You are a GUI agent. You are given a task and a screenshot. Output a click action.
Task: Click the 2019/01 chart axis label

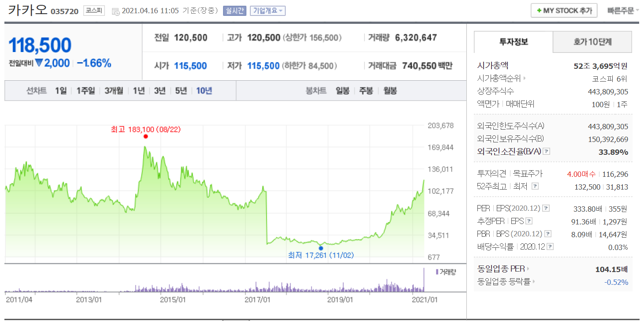[340, 300]
